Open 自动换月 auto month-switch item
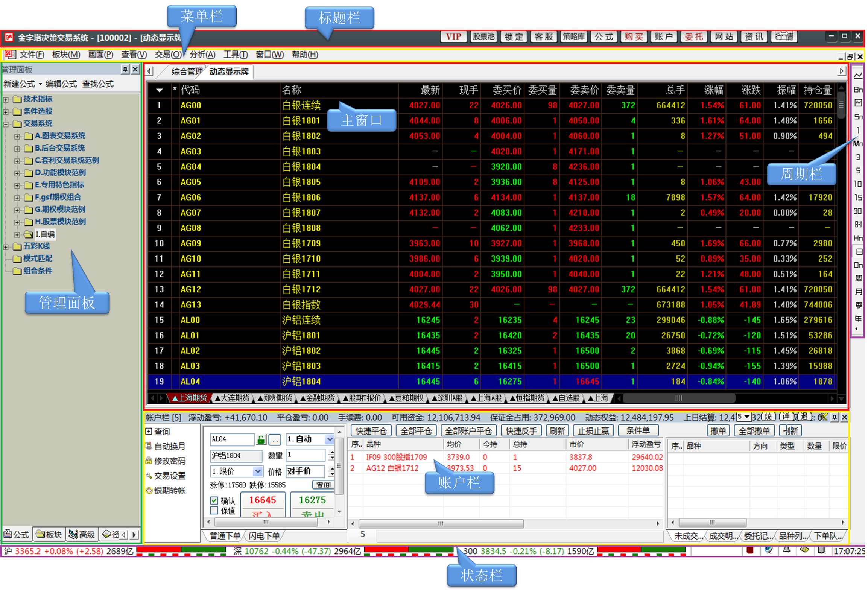Viewport: 868px width, 596px height. (166, 446)
